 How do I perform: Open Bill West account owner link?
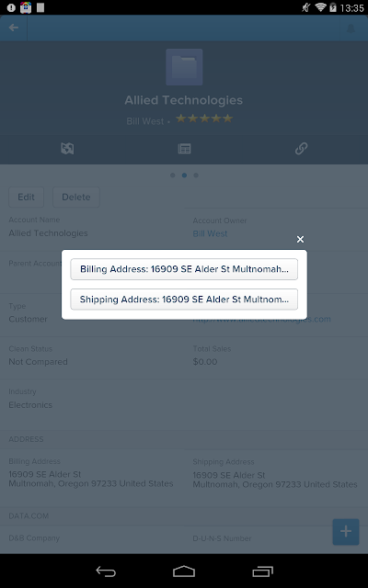pos(210,233)
